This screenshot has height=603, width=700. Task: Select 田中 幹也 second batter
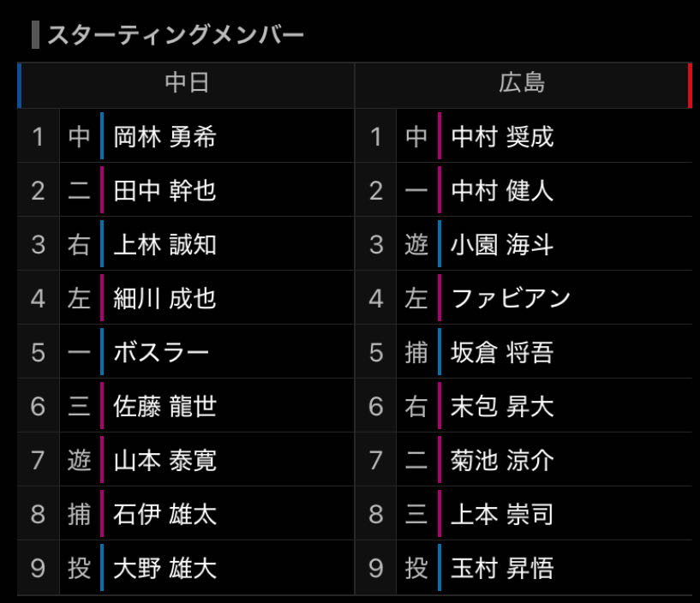click(165, 190)
